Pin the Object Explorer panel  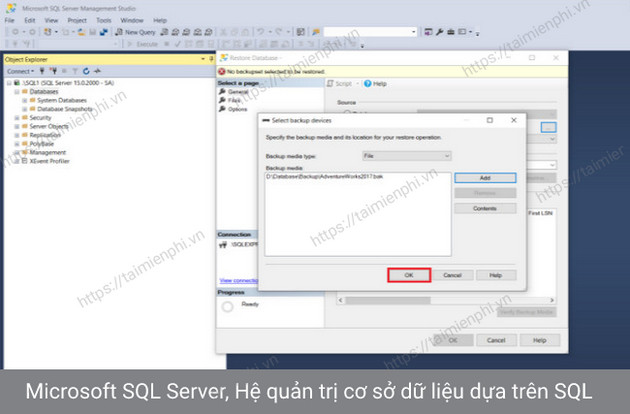point(211,59)
